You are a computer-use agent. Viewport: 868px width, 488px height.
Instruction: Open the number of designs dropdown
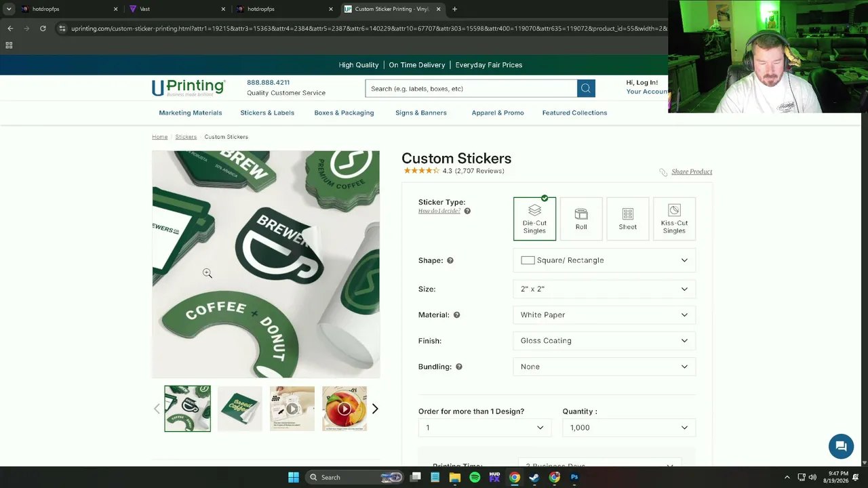pyautogui.click(x=485, y=428)
